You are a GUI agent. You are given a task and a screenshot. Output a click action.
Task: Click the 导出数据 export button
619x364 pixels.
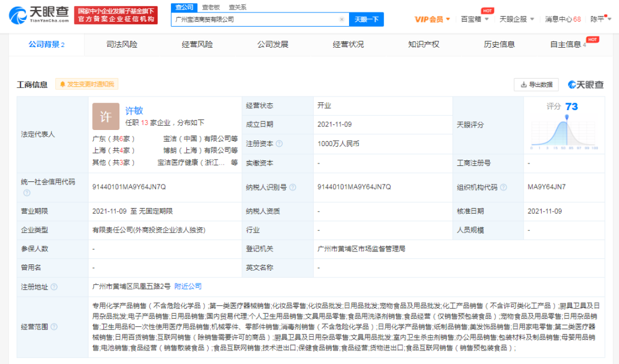(536, 85)
